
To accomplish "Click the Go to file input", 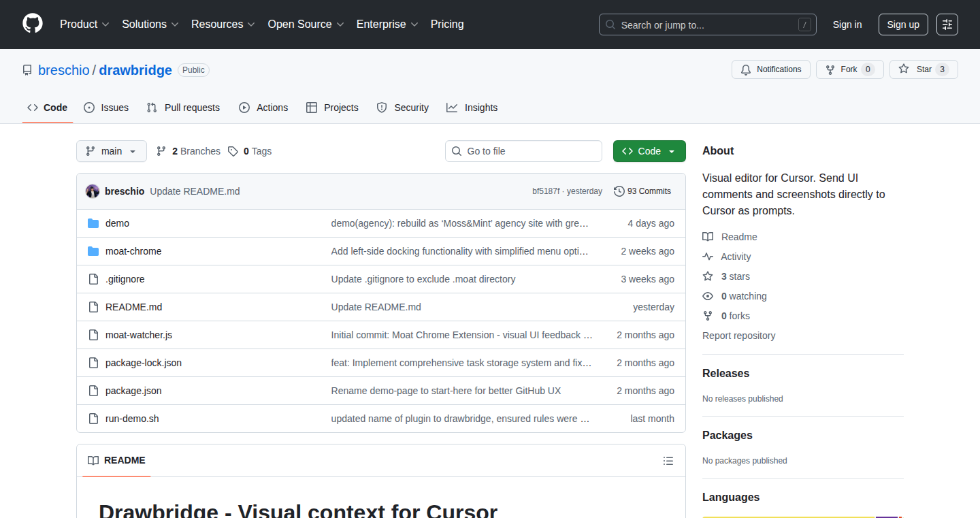I will pyautogui.click(x=523, y=151).
